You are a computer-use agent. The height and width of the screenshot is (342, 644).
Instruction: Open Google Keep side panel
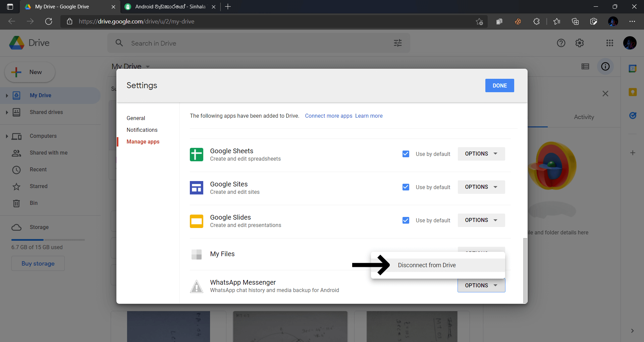coord(633,92)
